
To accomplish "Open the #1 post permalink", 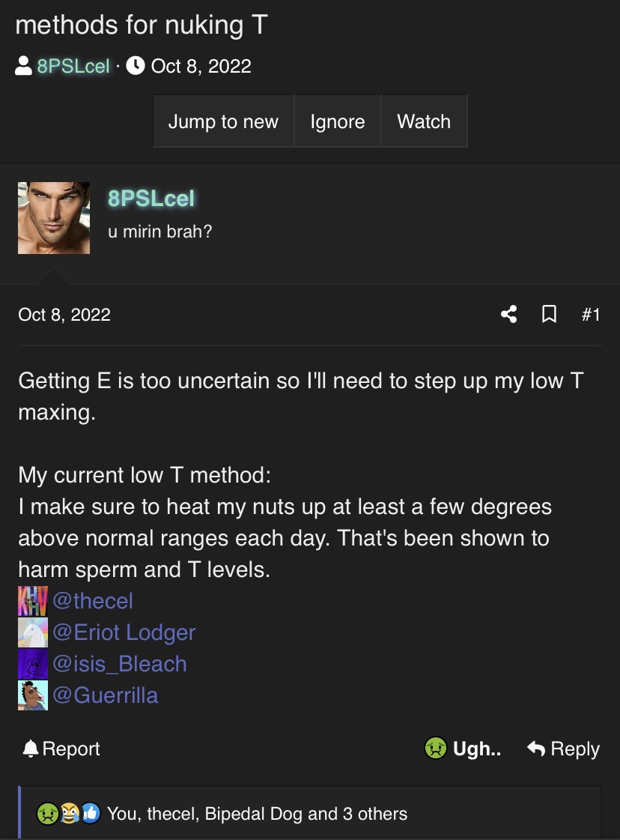I will pos(591,314).
